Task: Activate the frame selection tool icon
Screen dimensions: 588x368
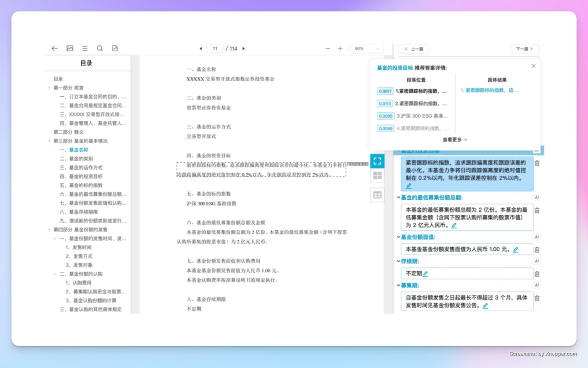Action: [x=377, y=161]
